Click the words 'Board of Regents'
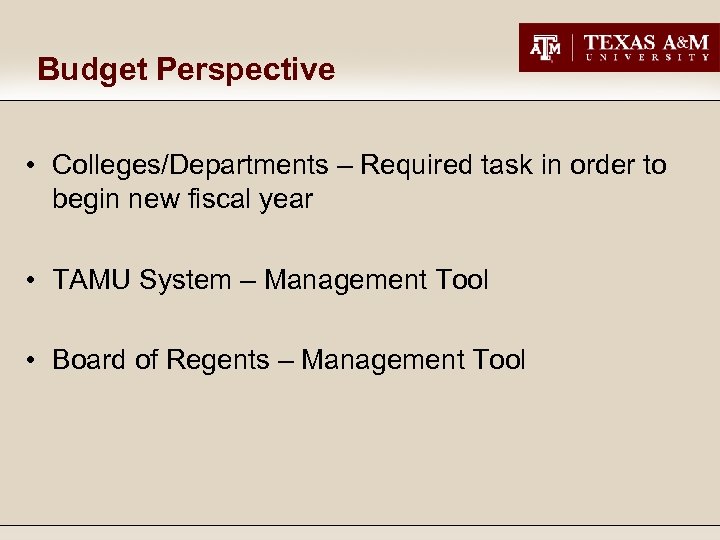Image resolution: width=720 pixels, height=540 pixels. (160, 360)
